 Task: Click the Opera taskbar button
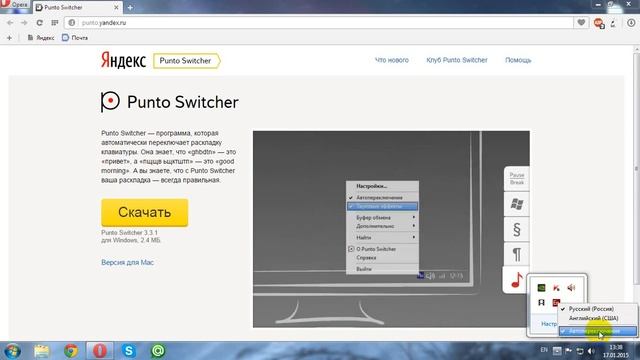100,351
